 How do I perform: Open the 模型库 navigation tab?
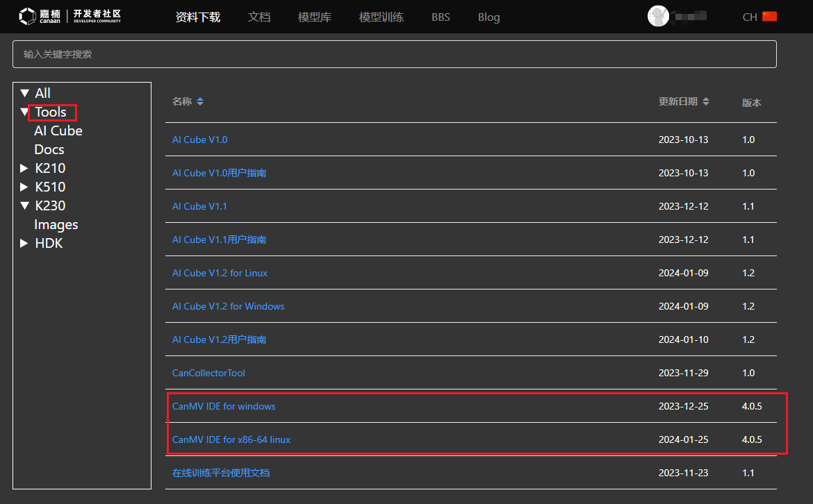click(315, 17)
